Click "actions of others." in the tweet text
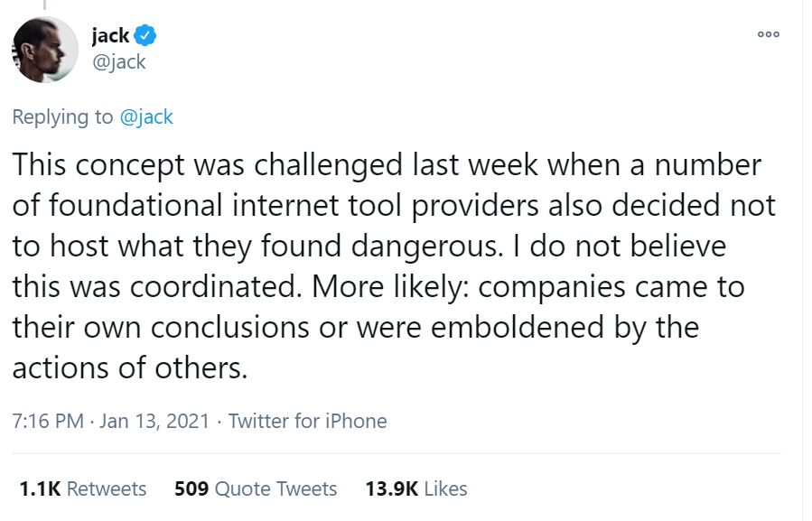The width and height of the screenshot is (812, 521). click(129, 367)
